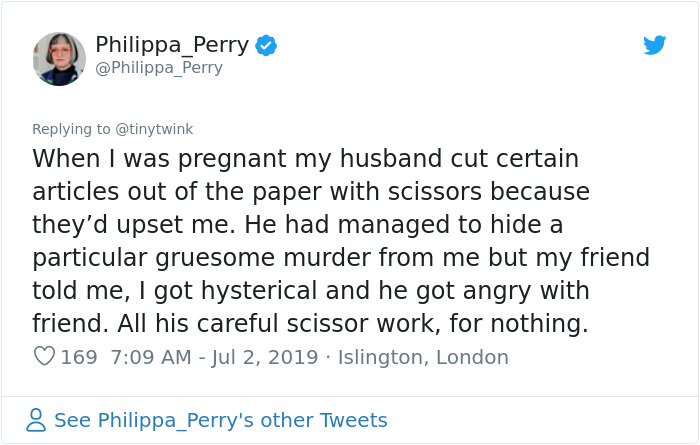Click the person icon in the footer
The width and height of the screenshot is (700, 445).
tap(36, 420)
